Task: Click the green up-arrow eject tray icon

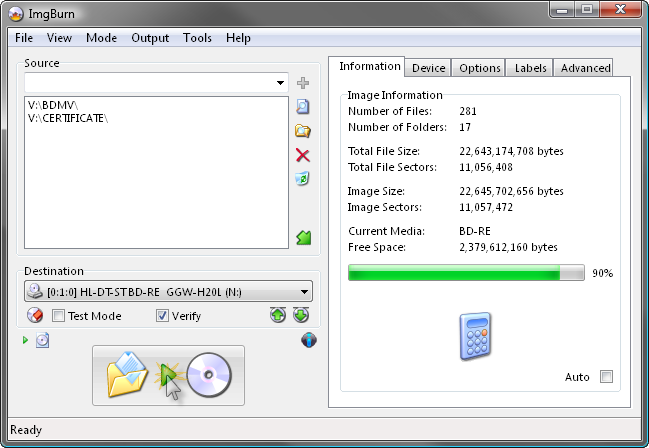Action: (278, 315)
